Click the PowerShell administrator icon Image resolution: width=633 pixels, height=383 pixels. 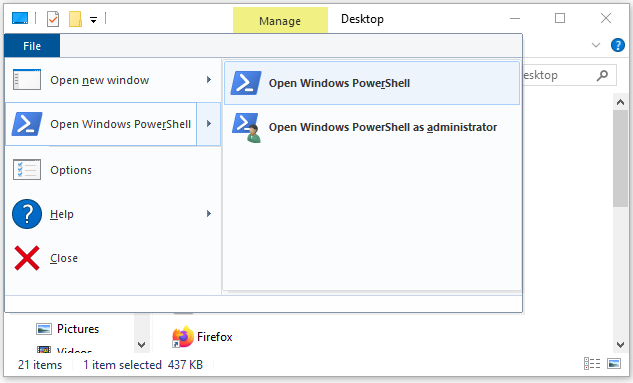coord(247,128)
